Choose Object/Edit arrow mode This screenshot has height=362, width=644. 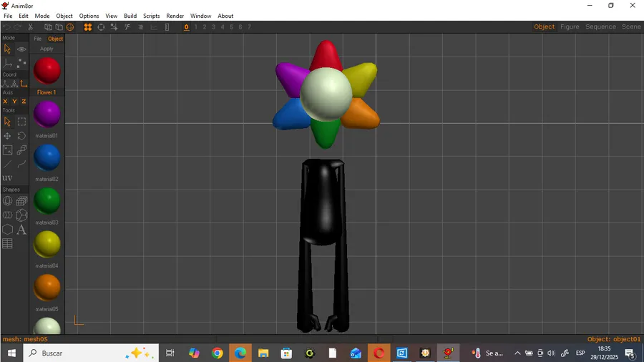pos(7,49)
